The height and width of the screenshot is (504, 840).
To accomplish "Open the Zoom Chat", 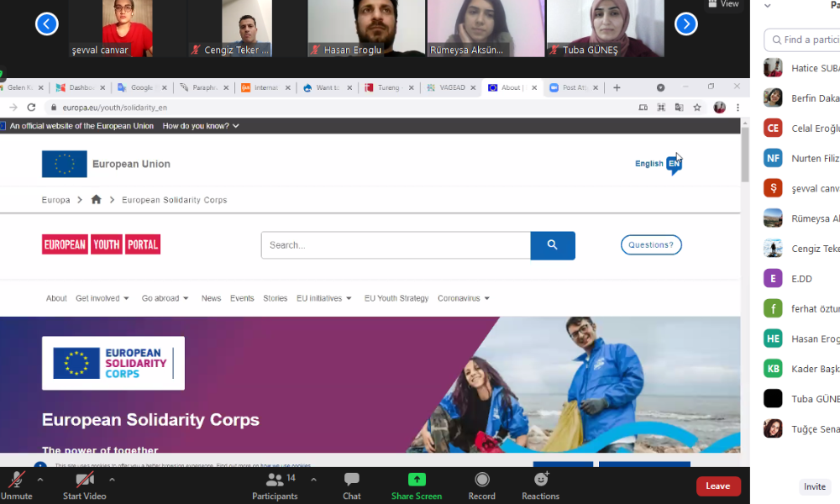I will click(x=351, y=486).
